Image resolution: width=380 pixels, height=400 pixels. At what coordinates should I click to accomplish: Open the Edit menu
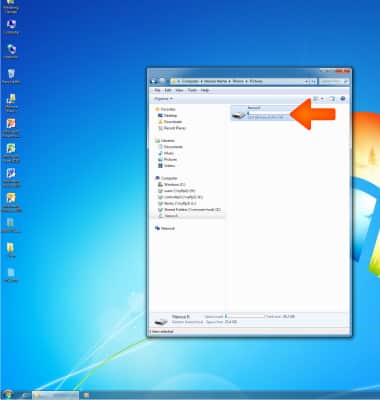pyautogui.click(x=168, y=90)
